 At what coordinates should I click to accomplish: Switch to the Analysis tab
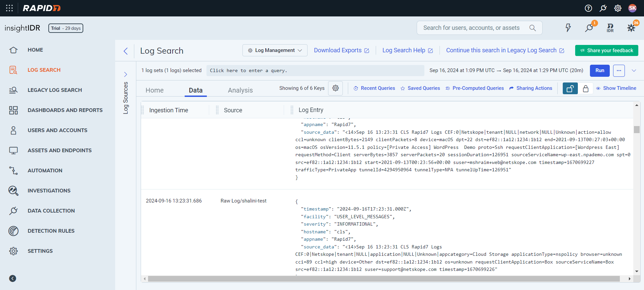point(240,90)
